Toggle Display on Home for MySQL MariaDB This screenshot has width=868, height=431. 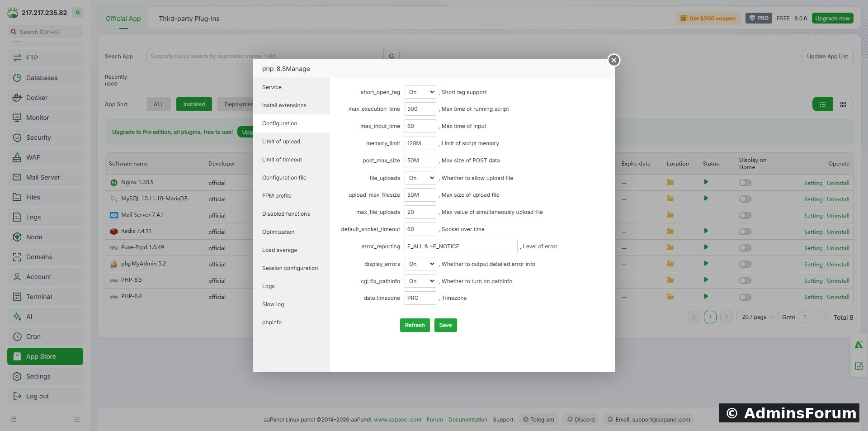(x=745, y=199)
